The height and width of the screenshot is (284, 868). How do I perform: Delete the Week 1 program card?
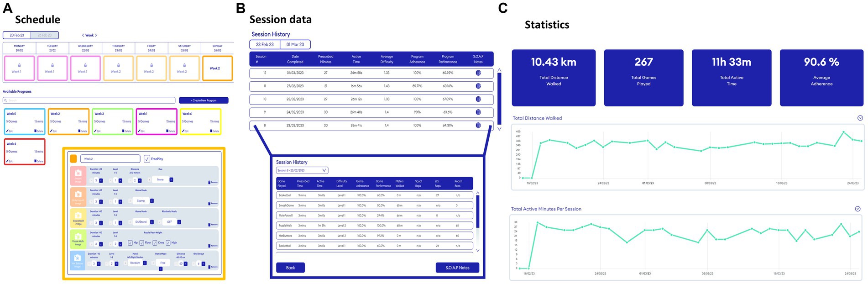click(171, 131)
